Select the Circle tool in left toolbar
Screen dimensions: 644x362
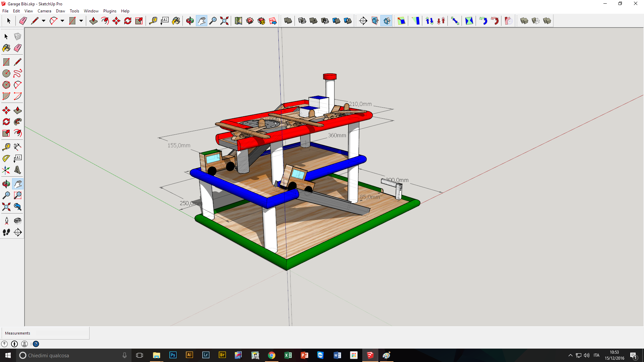[6, 73]
